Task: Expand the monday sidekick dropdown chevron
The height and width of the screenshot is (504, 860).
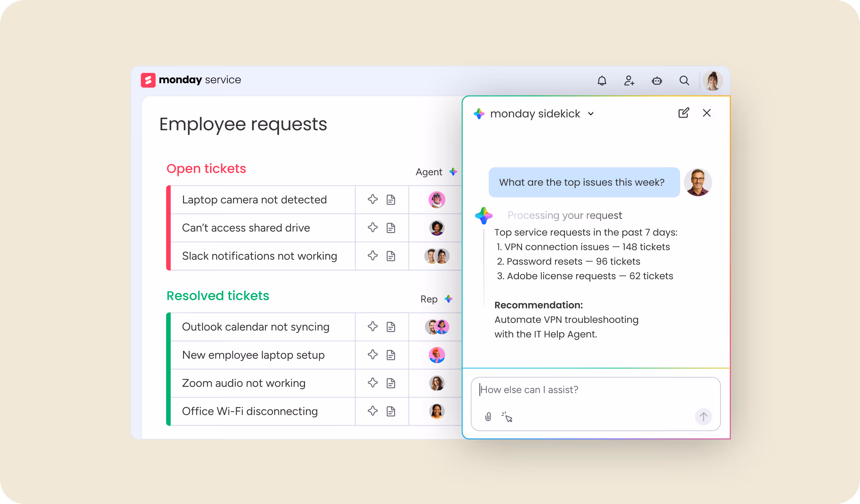Action: [591, 114]
